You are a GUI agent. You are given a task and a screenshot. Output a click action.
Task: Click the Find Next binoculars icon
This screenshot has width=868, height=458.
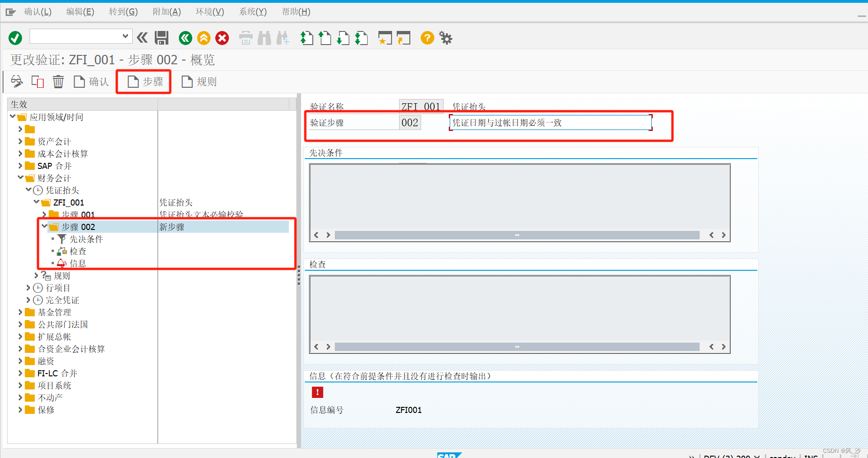[283, 38]
